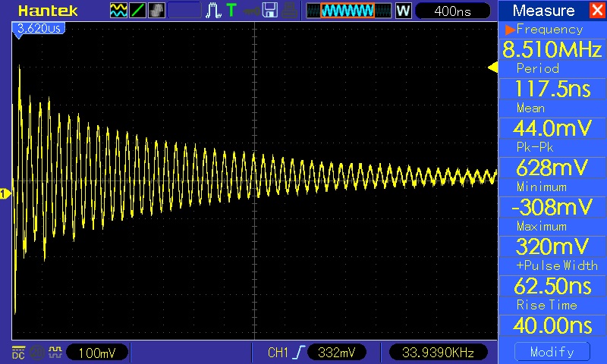Click the key lock icon
Viewport: 607px width, 364px height.
tap(251, 11)
